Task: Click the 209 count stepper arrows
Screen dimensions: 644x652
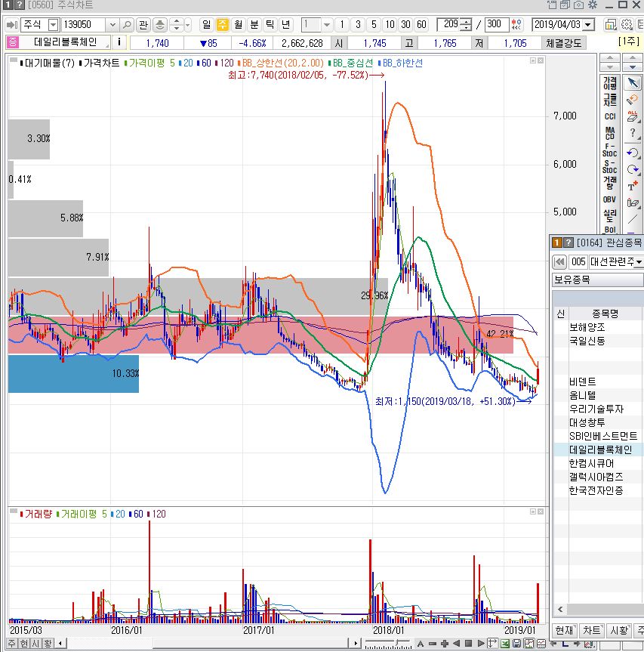Action: 467,24
